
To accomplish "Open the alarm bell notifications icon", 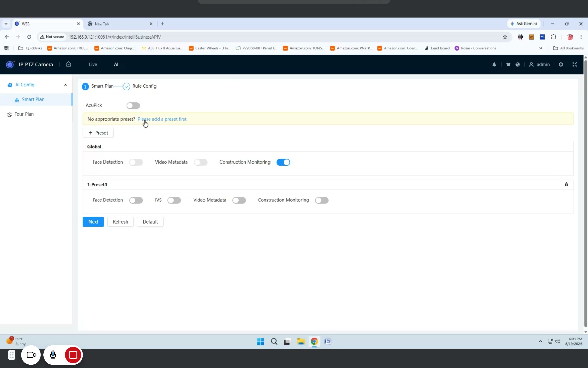I will click(x=494, y=64).
